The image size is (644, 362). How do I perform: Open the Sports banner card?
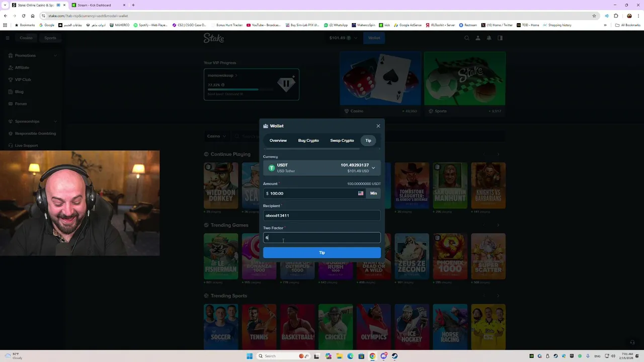click(464, 83)
